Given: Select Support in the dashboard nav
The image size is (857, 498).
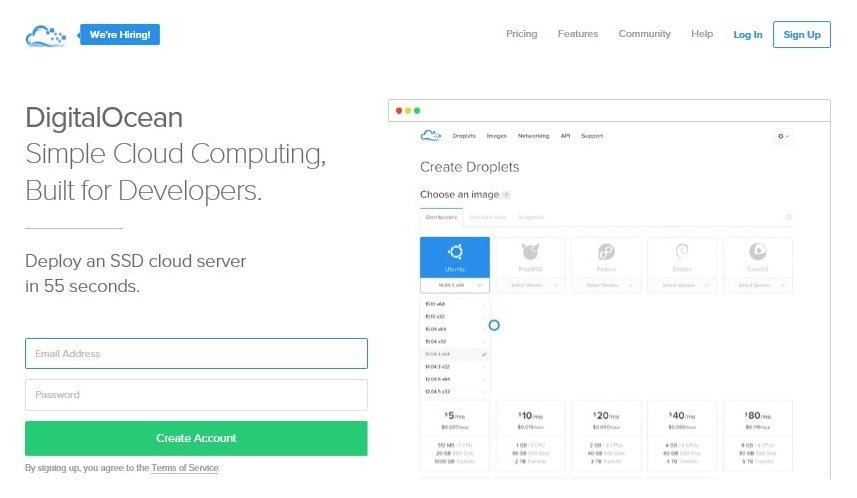Looking at the screenshot, I should point(592,136).
